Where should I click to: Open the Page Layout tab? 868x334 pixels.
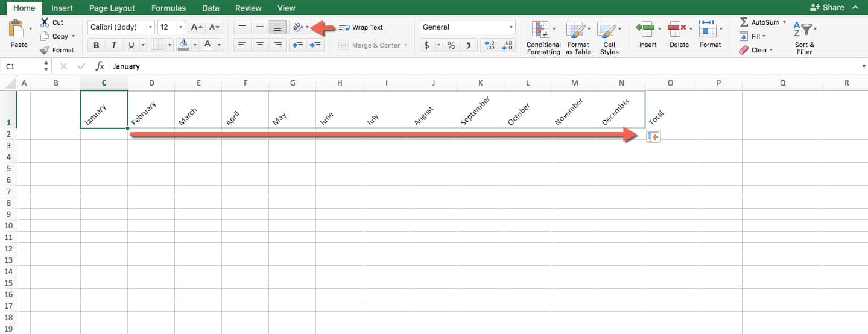(x=112, y=8)
